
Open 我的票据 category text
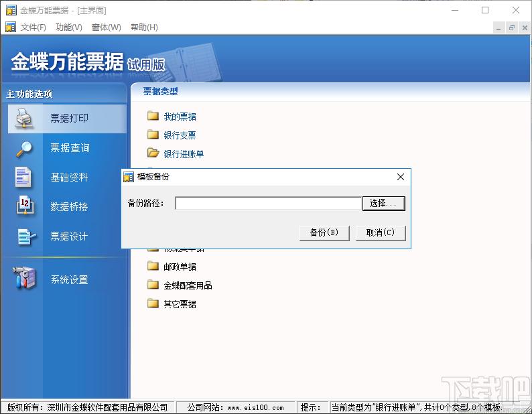[x=180, y=117]
